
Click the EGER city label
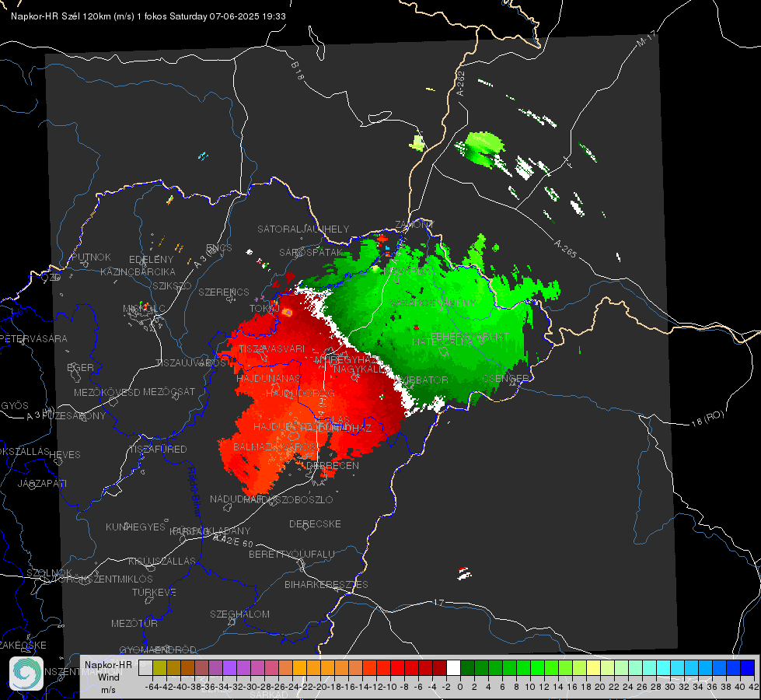80,367
